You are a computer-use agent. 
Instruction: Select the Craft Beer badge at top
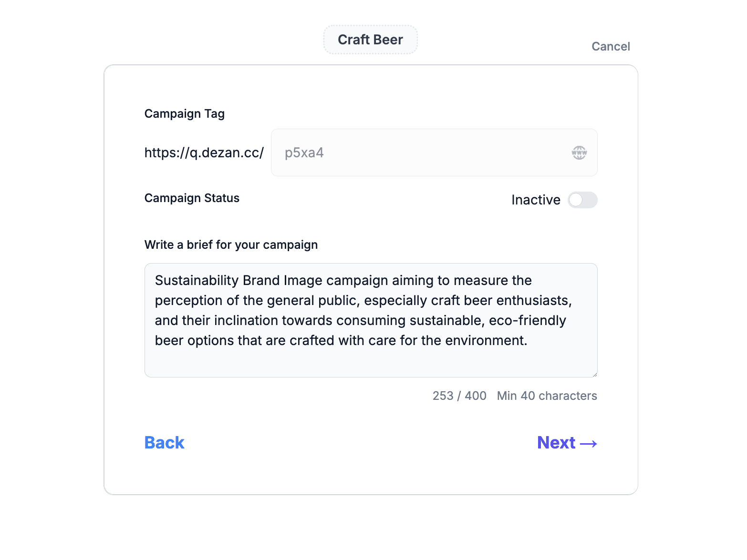[x=370, y=40]
